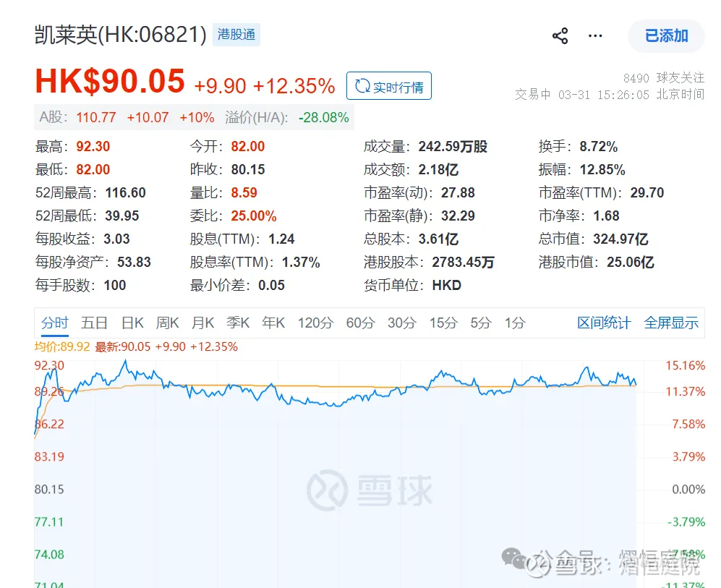Click the 市净率 value 1.68
721x588 pixels.
pos(606,216)
